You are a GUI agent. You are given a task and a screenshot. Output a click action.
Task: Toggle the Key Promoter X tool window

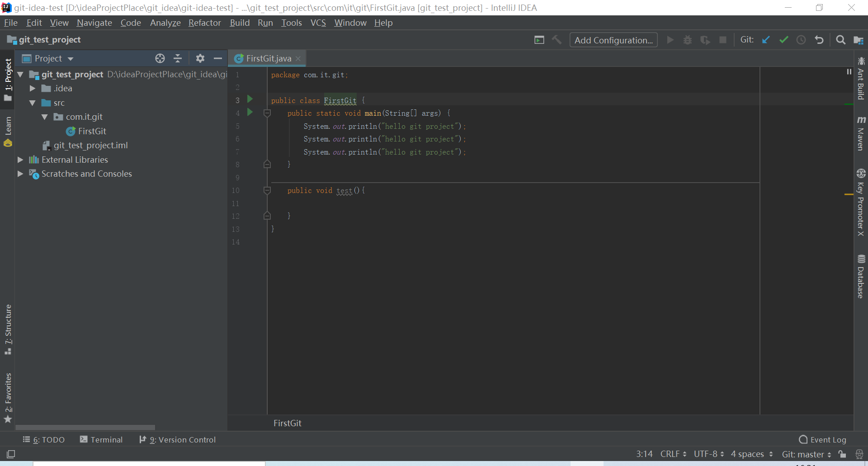pos(861,202)
